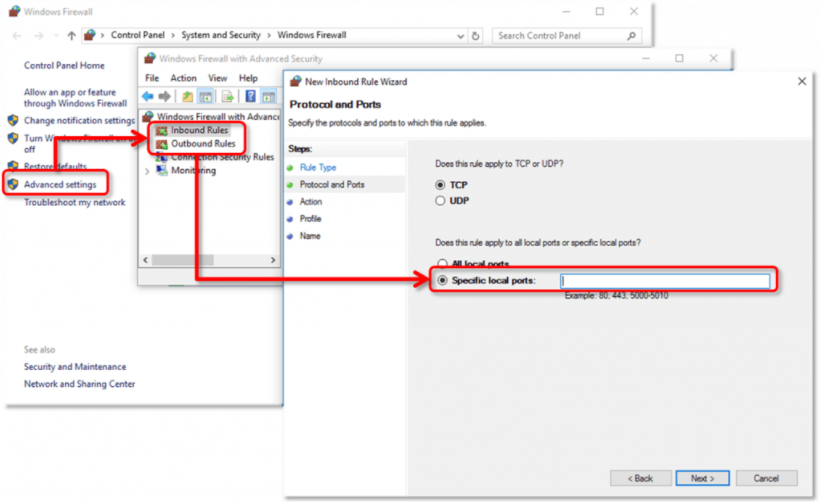Open the Help menu
Viewport: 828px width, 502px height.
(248, 78)
